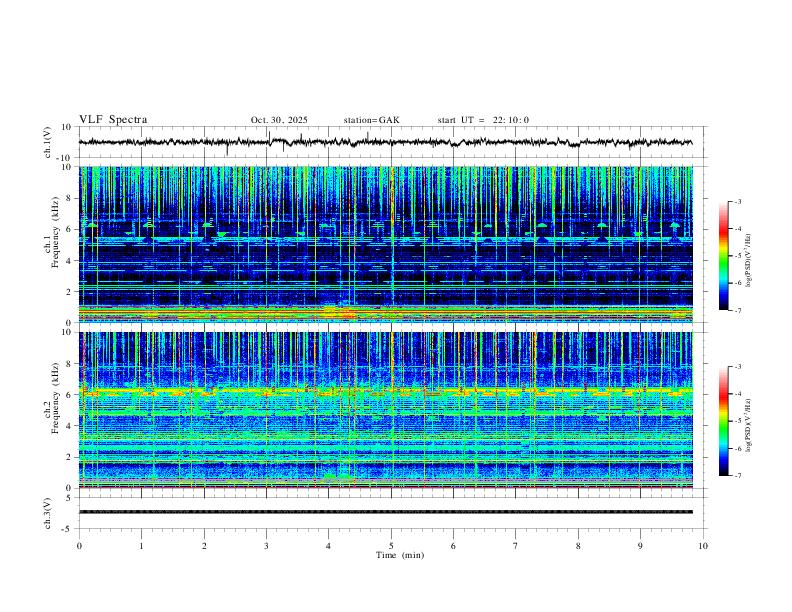Click the "-7" tick on ch.2 color bar

click(x=737, y=476)
